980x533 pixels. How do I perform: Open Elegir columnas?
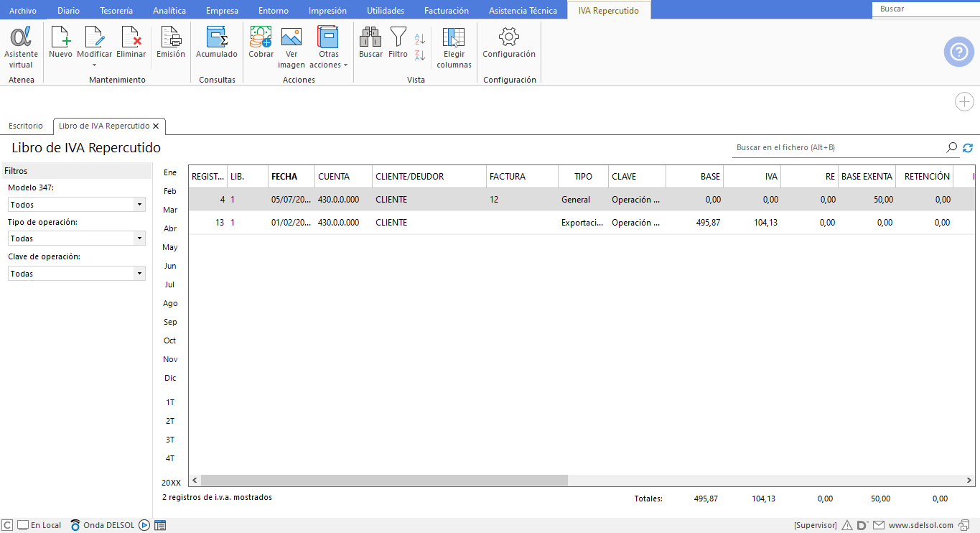click(454, 47)
